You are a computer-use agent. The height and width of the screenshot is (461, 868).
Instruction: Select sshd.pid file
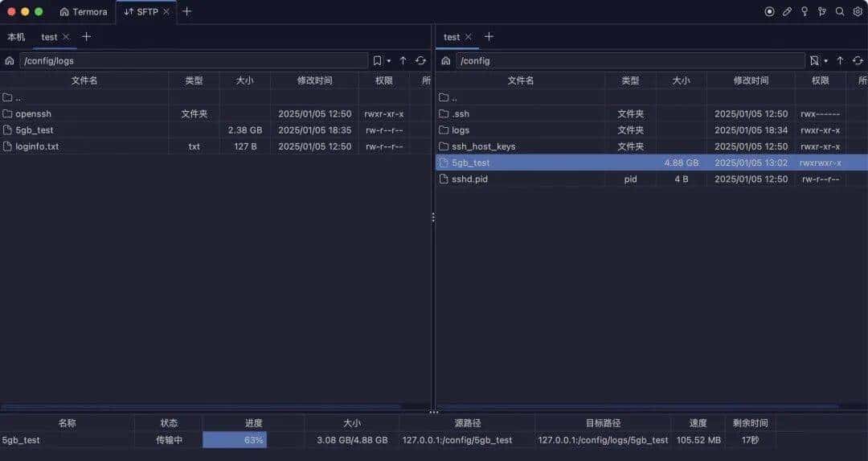tap(652, 179)
